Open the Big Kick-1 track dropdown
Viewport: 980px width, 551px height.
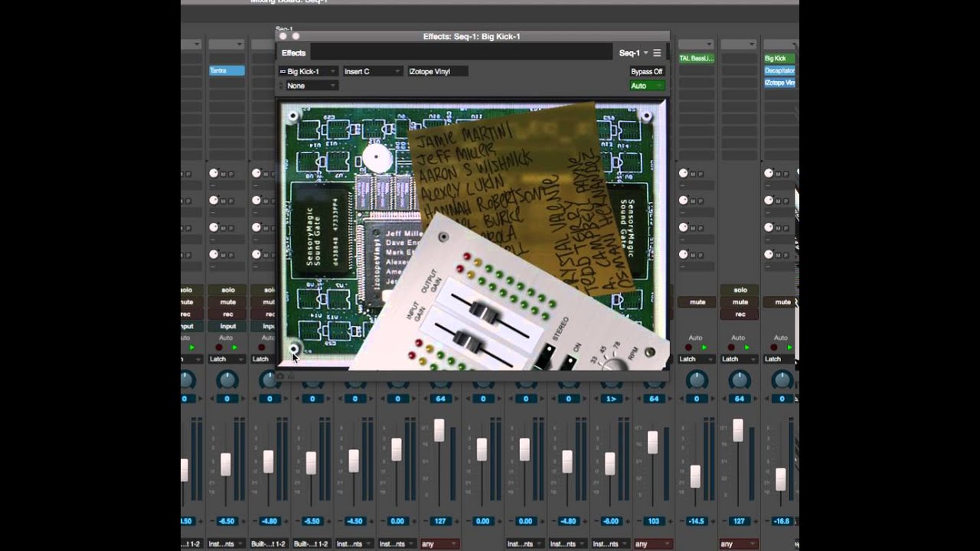click(x=309, y=71)
